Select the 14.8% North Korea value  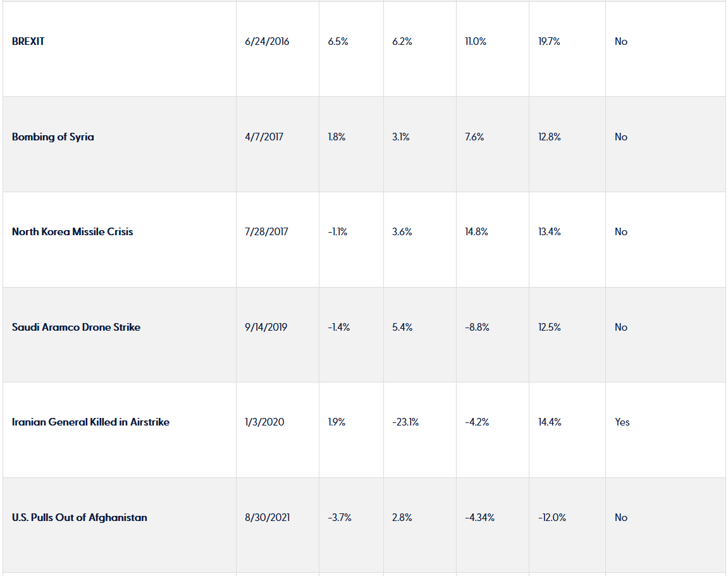476,232
